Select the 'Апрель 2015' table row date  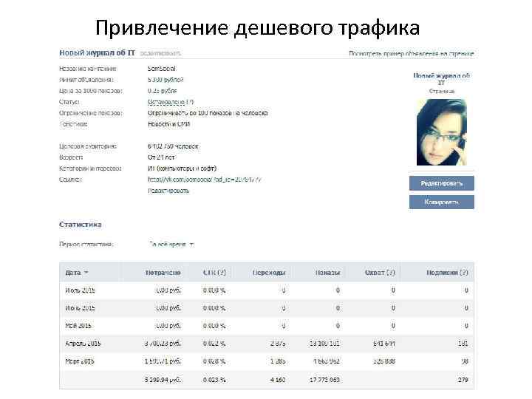pyautogui.click(x=83, y=344)
